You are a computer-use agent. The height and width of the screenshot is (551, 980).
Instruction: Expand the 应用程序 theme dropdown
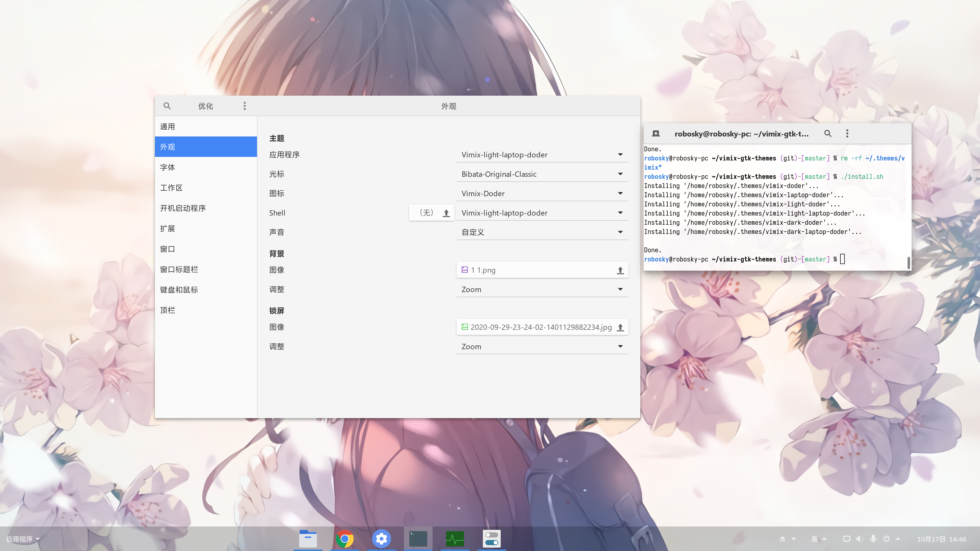tap(542, 155)
